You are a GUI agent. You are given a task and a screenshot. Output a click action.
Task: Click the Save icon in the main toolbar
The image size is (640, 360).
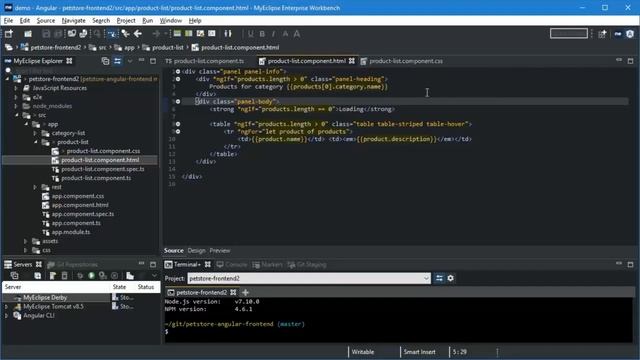coord(46,34)
